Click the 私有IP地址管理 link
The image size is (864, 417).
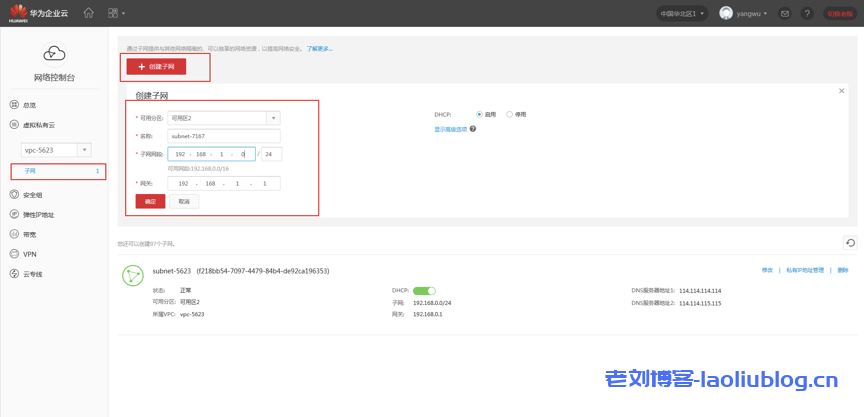[x=805, y=270]
